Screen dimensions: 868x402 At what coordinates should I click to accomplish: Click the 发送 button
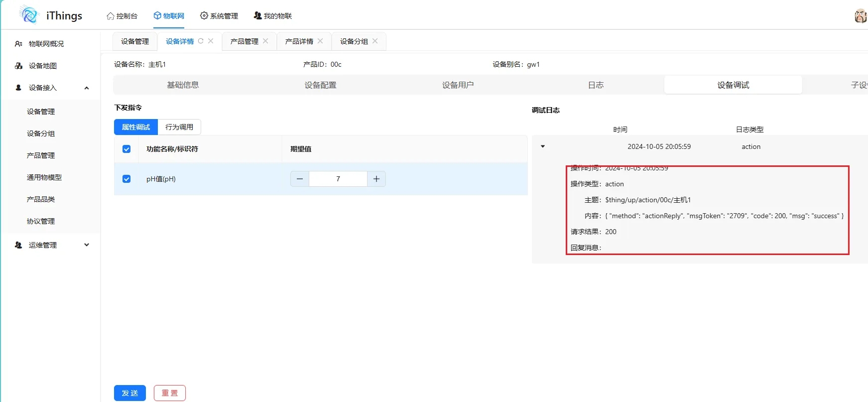tap(130, 393)
